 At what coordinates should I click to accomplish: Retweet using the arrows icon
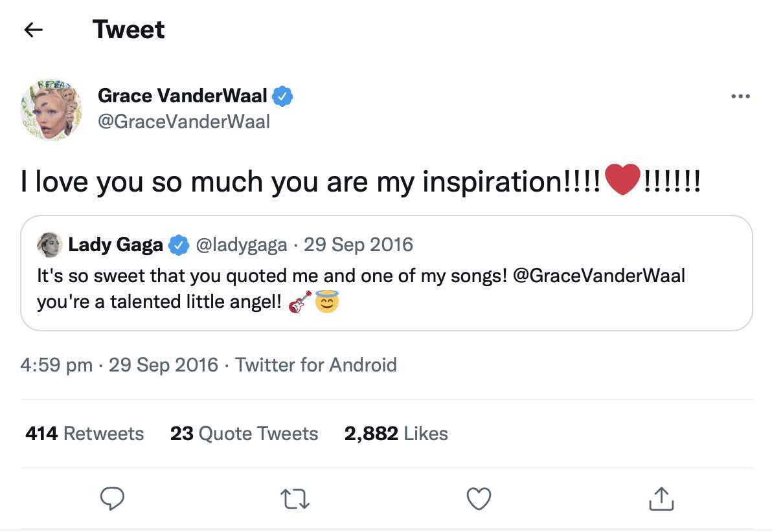point(295,498)
